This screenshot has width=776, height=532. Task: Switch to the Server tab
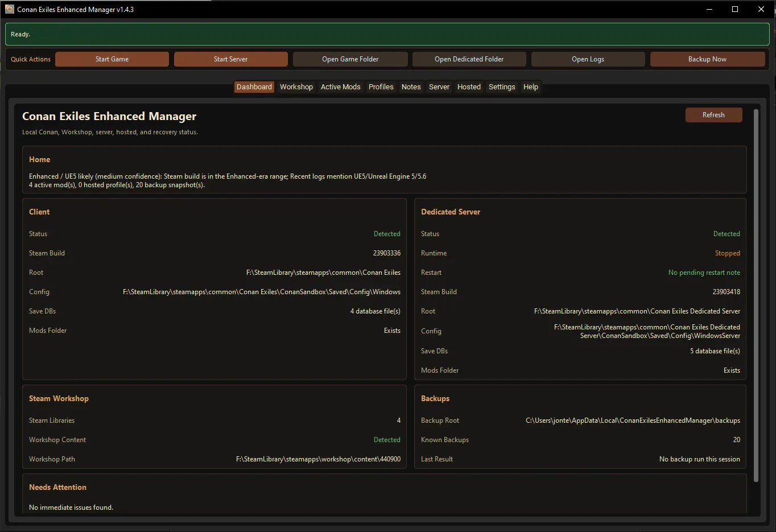point(439,87)
